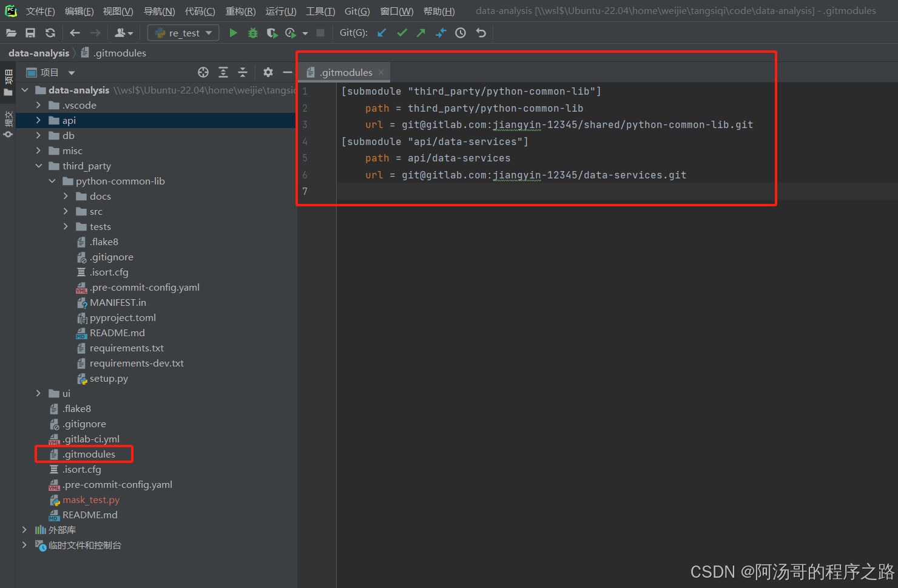Viewport: 898px width, 588px height.
Task: Select mask_test.py in the project tree
Action: pos(91,499)
